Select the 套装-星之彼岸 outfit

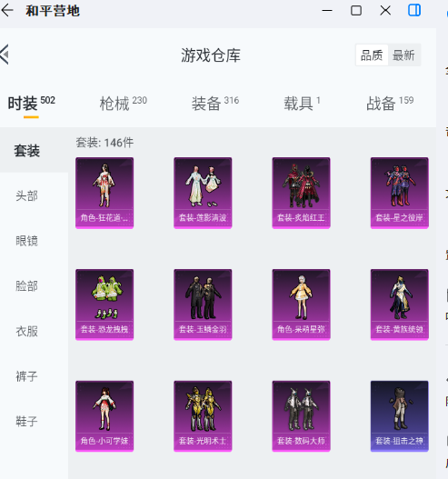pyautogui.click(x=400, y=193)
